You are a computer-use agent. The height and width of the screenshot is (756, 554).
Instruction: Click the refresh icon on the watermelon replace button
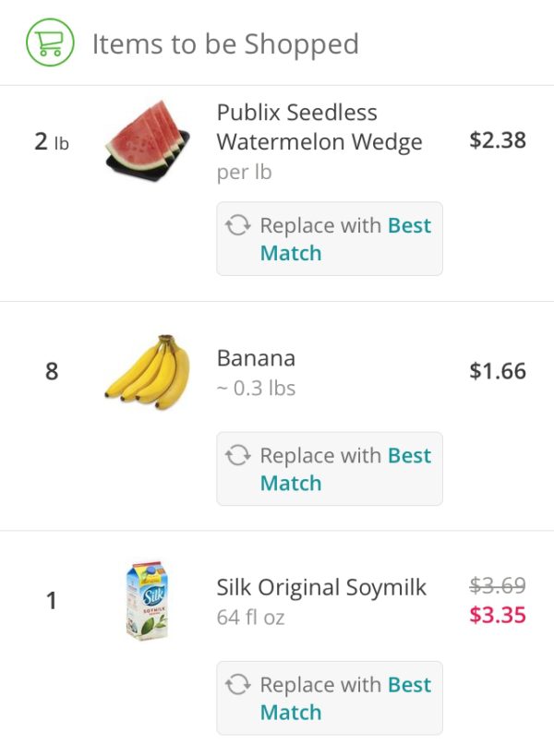[x=240, y=225]
